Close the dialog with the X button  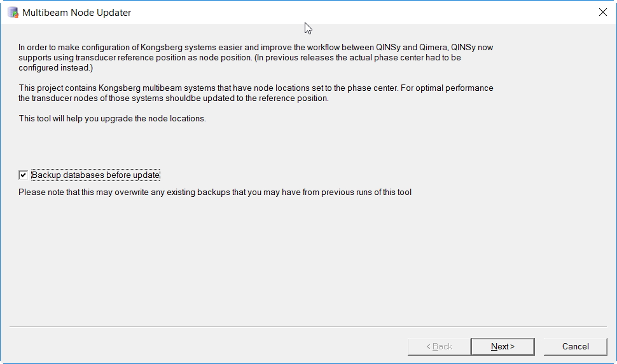tap(603, 12)
